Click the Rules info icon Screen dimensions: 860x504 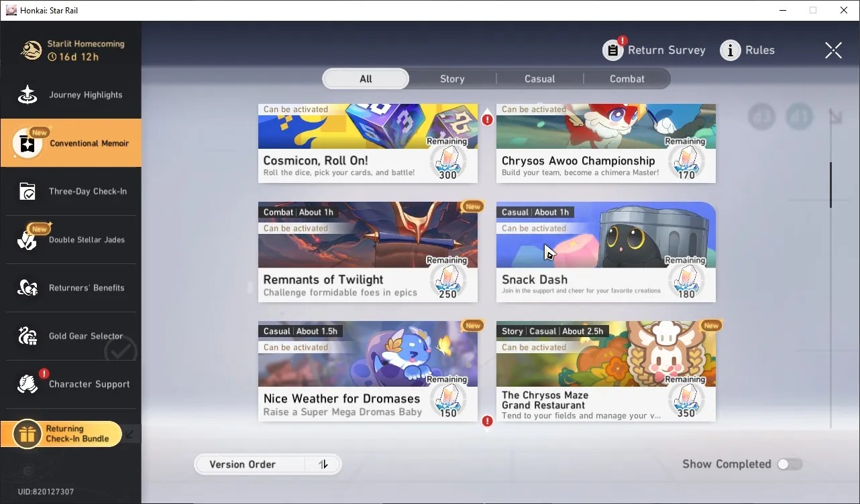(x=731, y=50)
